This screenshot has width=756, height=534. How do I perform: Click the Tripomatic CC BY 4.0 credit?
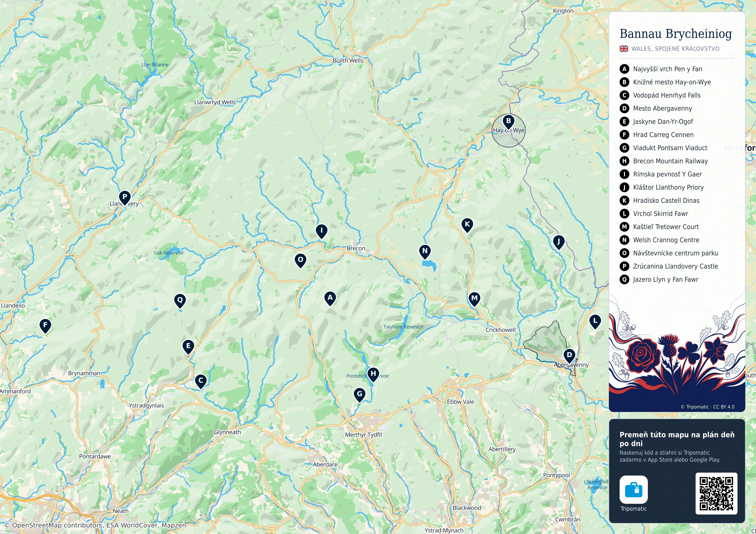(708, 407)
